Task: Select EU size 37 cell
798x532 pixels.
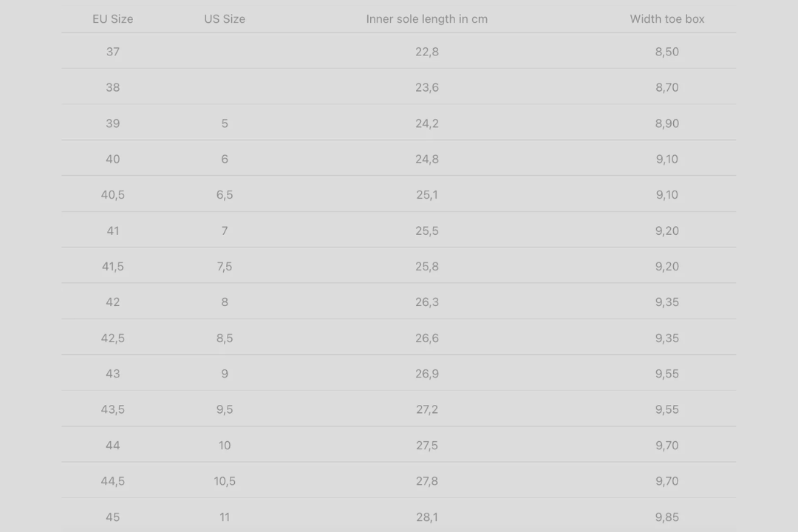Action: [x=113, y=52]
